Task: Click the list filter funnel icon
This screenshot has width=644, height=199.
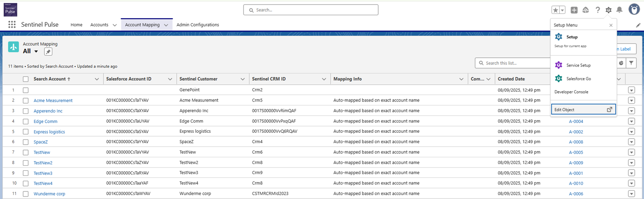Action: (631, 63)
